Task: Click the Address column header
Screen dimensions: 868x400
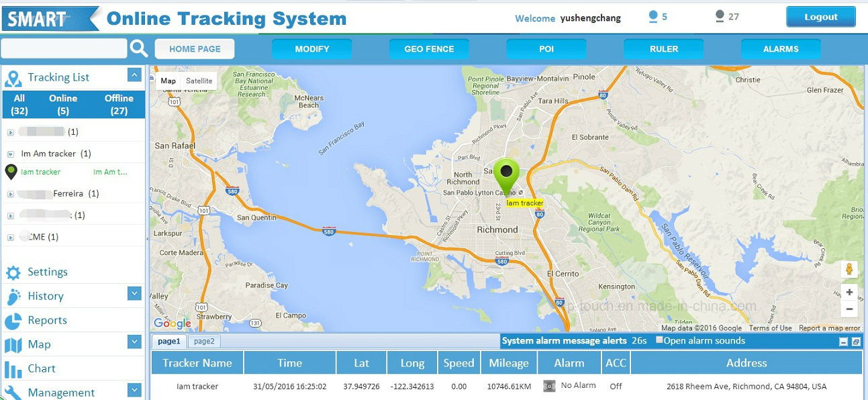Action: click(x=746, y=363)
